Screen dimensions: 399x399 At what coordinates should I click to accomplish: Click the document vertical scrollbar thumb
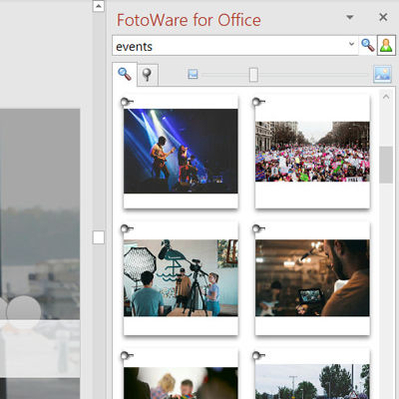(x=98, y=238)
